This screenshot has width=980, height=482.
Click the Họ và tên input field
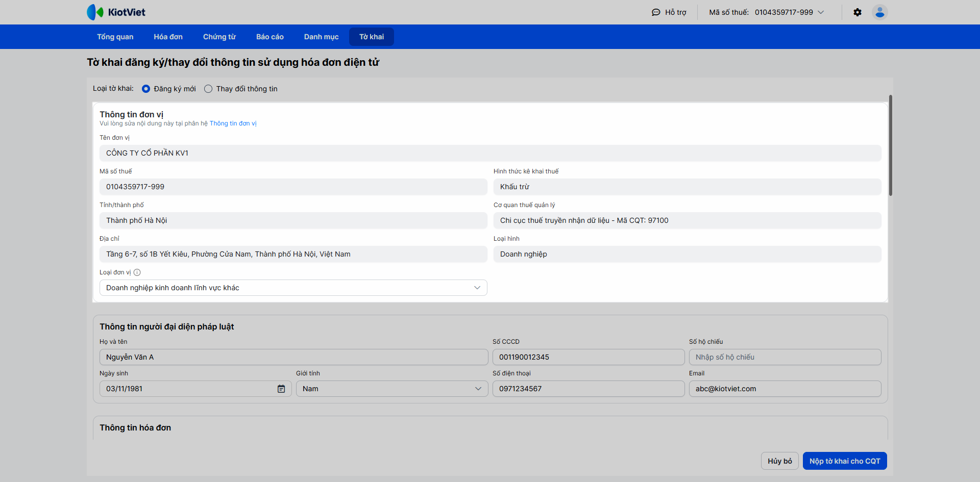(x=294, y=357)
